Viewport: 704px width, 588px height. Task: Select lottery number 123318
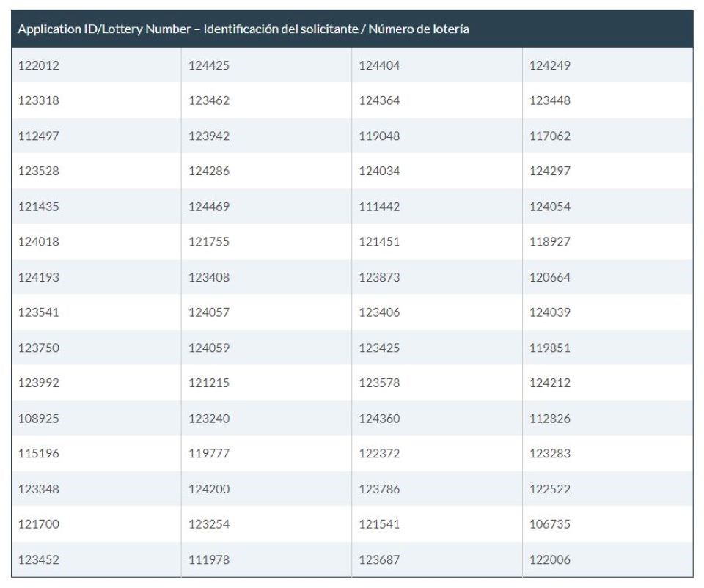click(x=39, y=100)
